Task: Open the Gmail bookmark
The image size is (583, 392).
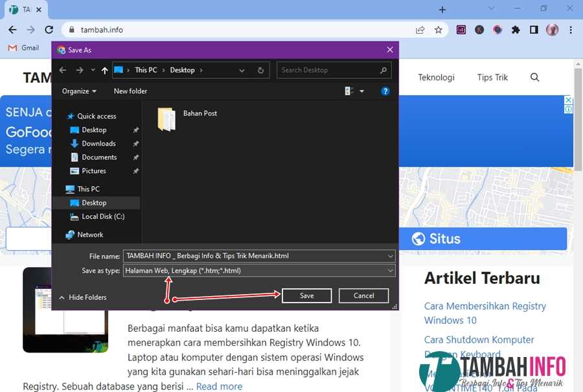Action: point(23,48)
